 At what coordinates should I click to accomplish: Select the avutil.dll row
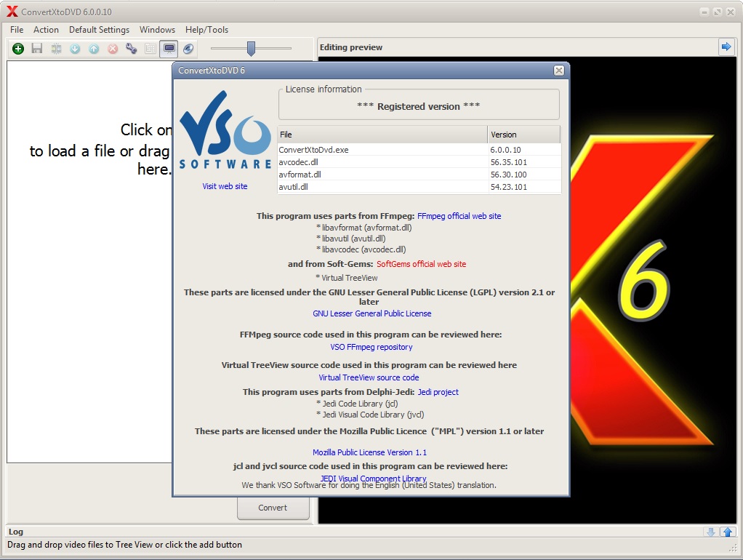pos(419,187)
